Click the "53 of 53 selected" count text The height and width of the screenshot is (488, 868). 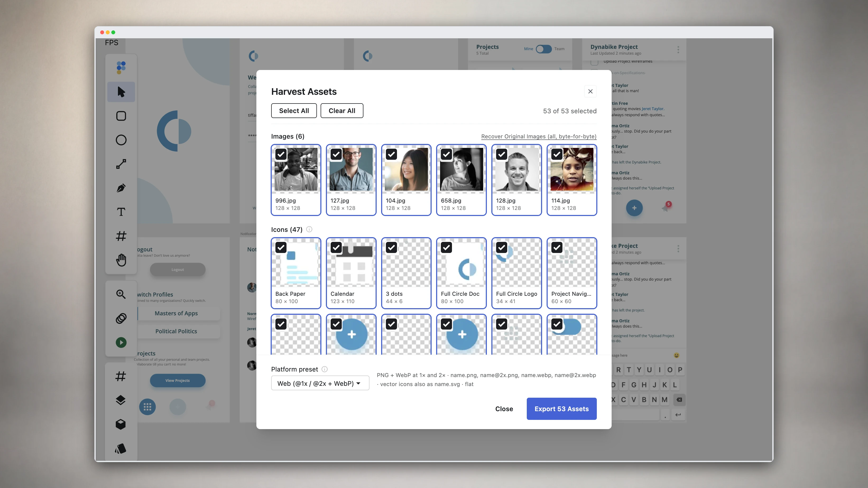(569, 111)
